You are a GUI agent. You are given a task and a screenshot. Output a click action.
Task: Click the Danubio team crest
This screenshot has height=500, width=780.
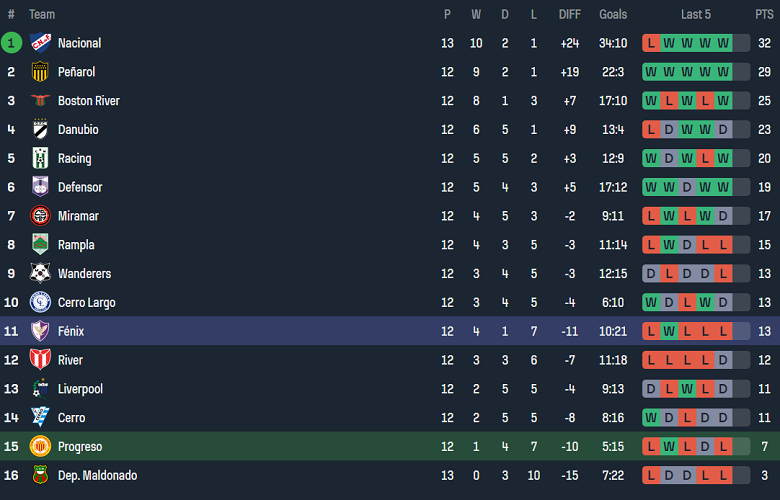tap(40, 130)
